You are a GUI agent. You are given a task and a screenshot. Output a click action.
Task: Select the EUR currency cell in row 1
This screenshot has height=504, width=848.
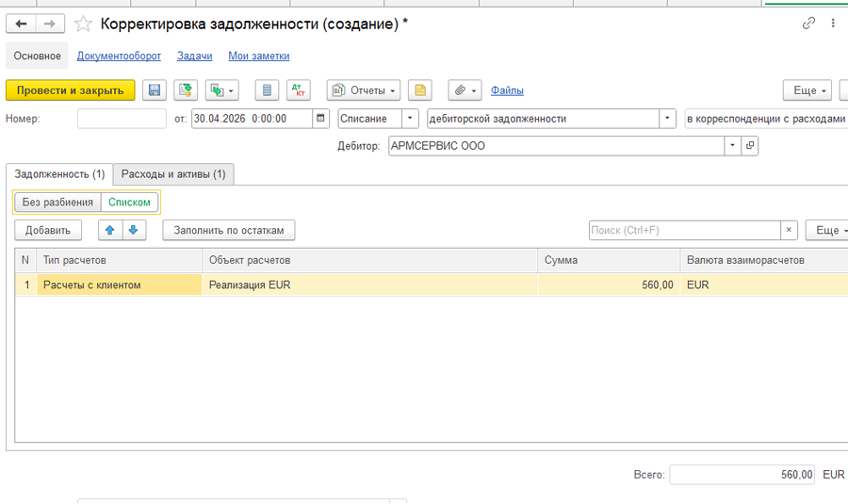763,285
